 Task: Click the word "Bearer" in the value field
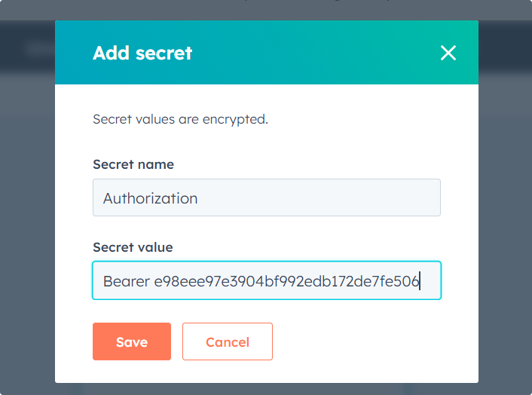pos(127,281)
